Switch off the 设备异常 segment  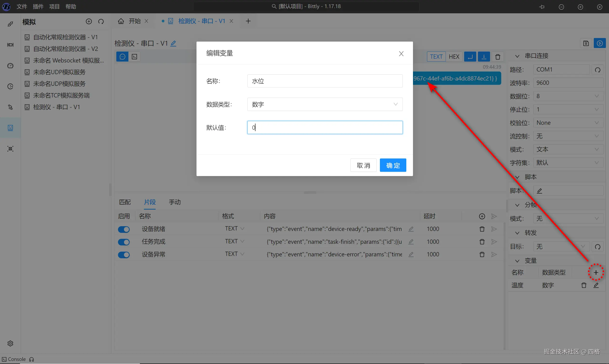pyautogui.click(x=124, y=255)
